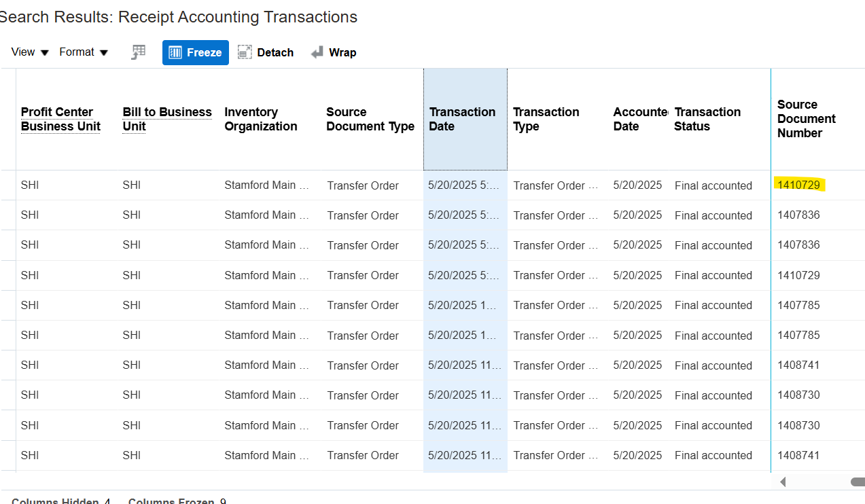Image resolution: width=865 pixels, height=504 pixels.
Task: Click Columns Hidden 4 text
Action: pyautogui.click(x=60, y=501)
